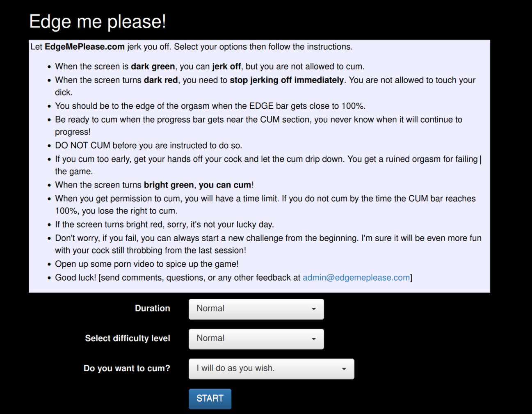Click the bullet mentioning the EDGE bar at 100%
Viewport: 532px width, 414px height.
[x=210, y=106]
